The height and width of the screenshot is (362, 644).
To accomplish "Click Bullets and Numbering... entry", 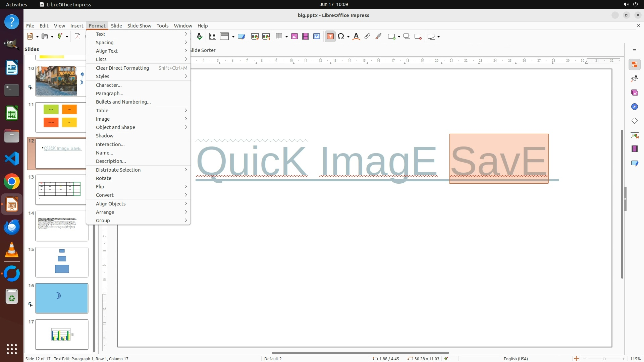I will pos(123,102).
